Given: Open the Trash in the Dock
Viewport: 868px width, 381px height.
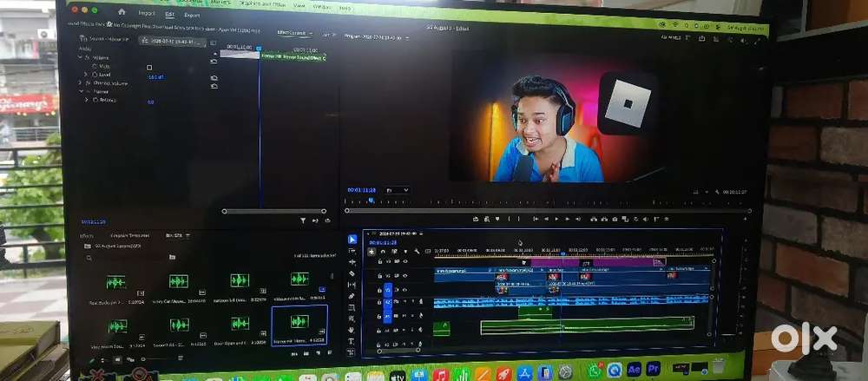Looking at the screenshot, I should (x=718, y=366).
